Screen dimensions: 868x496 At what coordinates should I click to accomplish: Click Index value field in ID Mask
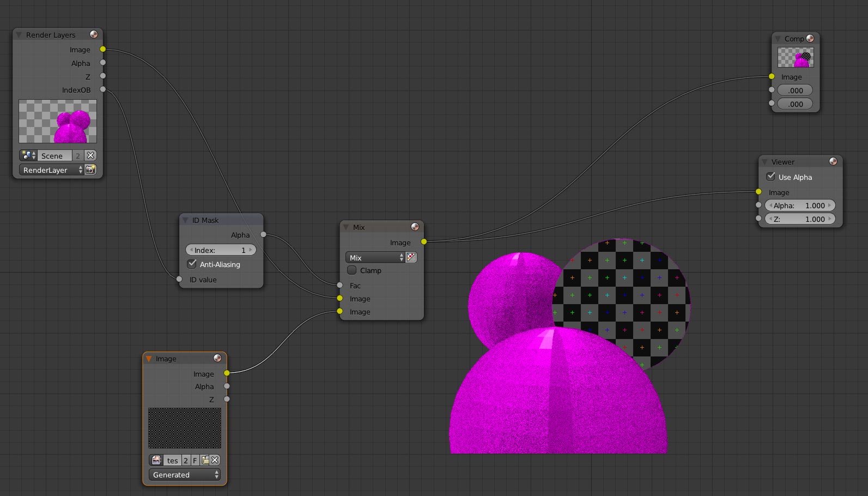(221, 250)
